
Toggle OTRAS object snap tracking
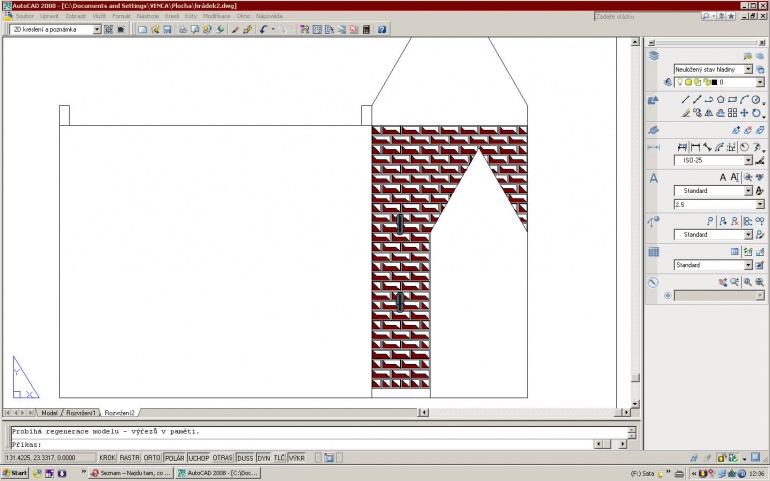tap(222, 458)
